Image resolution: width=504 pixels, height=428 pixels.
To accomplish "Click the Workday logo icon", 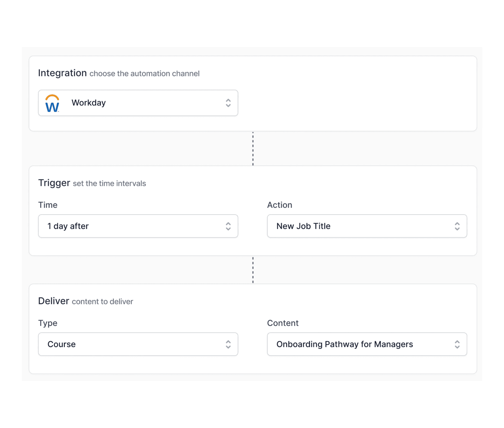I will (52, 103).
